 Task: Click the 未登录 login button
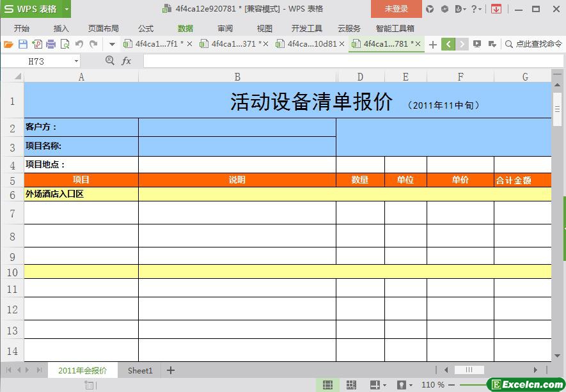(x=396, y=9)
